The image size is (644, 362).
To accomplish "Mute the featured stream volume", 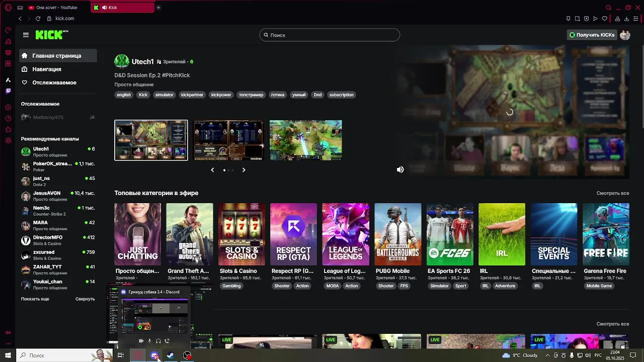I will [x=400, y=169].
